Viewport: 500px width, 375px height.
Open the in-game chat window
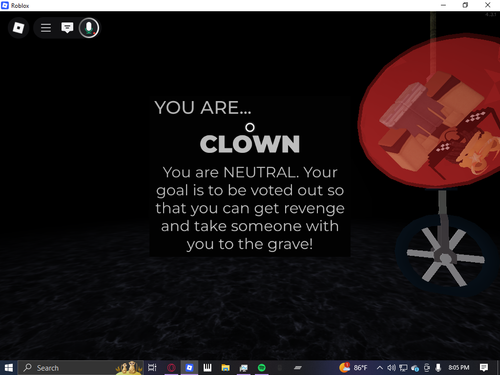click(67, 28)
